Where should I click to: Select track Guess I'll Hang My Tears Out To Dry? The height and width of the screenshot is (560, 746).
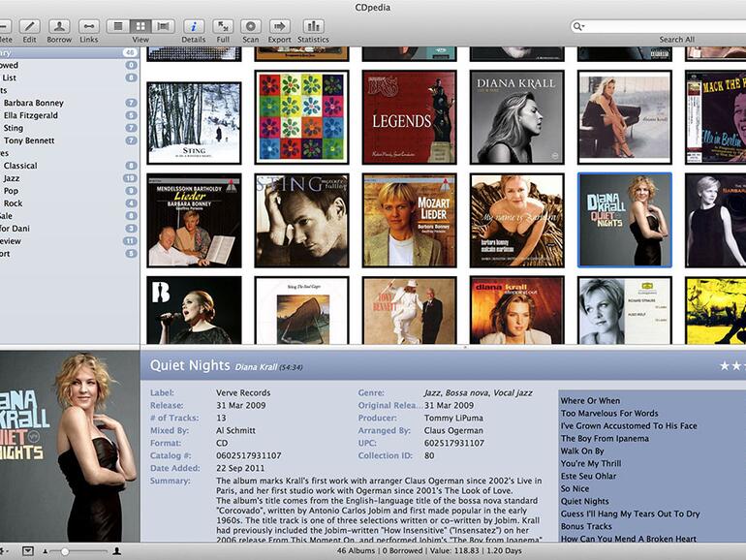[631, 513]
